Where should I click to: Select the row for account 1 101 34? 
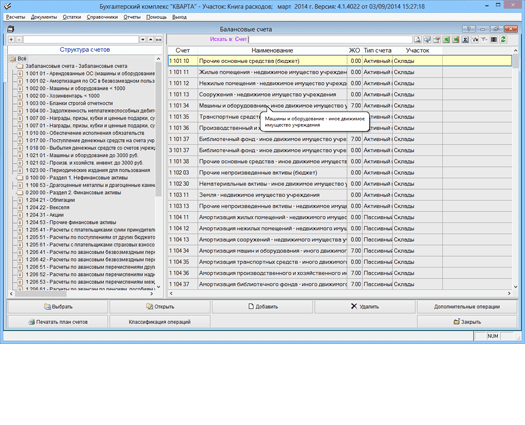[x=340, y=105]
